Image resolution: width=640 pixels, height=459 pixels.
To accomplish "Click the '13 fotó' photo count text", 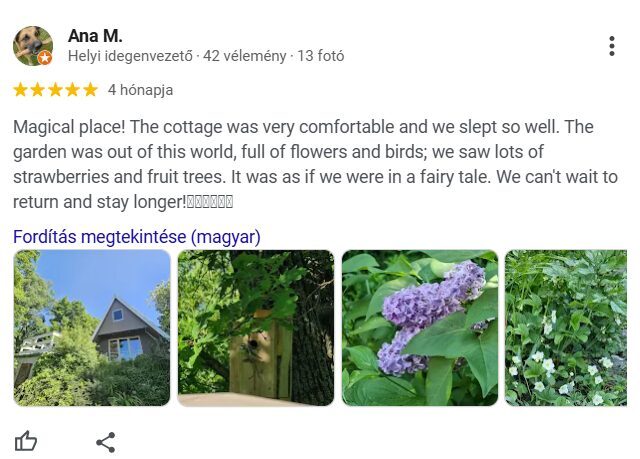I will 321,57.
